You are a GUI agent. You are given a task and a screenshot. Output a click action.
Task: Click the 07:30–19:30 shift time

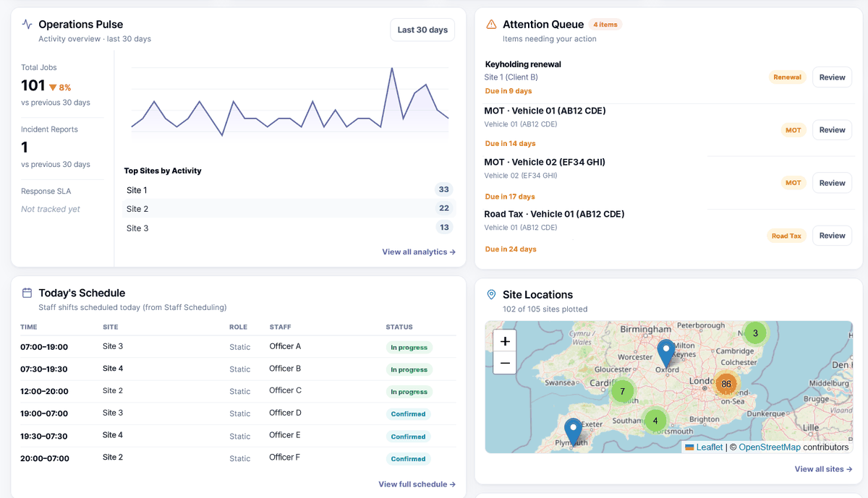click(44, 369)
